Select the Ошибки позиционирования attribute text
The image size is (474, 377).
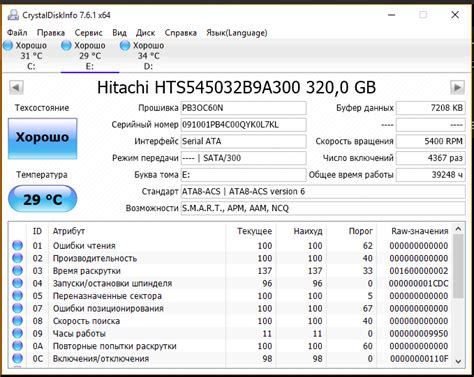tap(108, 308)
